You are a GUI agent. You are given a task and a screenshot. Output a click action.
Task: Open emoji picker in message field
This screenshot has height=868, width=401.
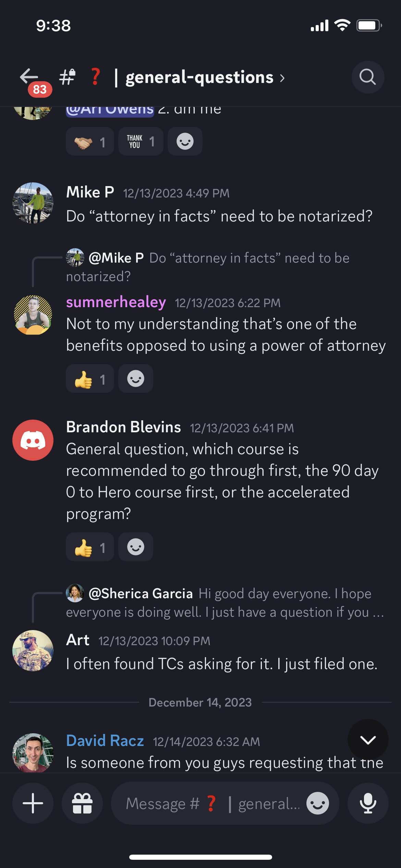tap(318, 803)
